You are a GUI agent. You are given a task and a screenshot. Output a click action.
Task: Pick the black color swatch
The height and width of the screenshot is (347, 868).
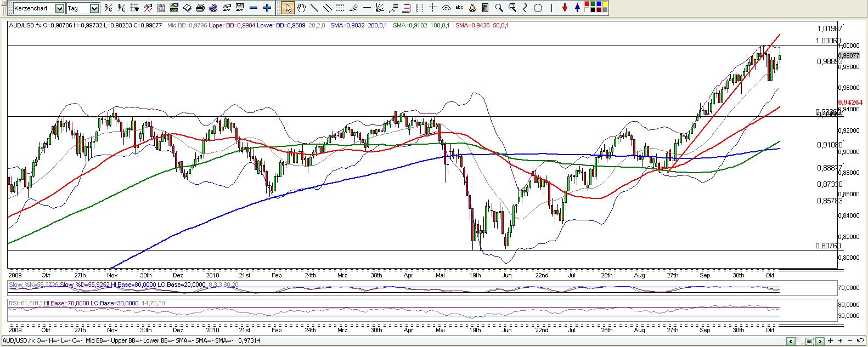tap(593, 10)
